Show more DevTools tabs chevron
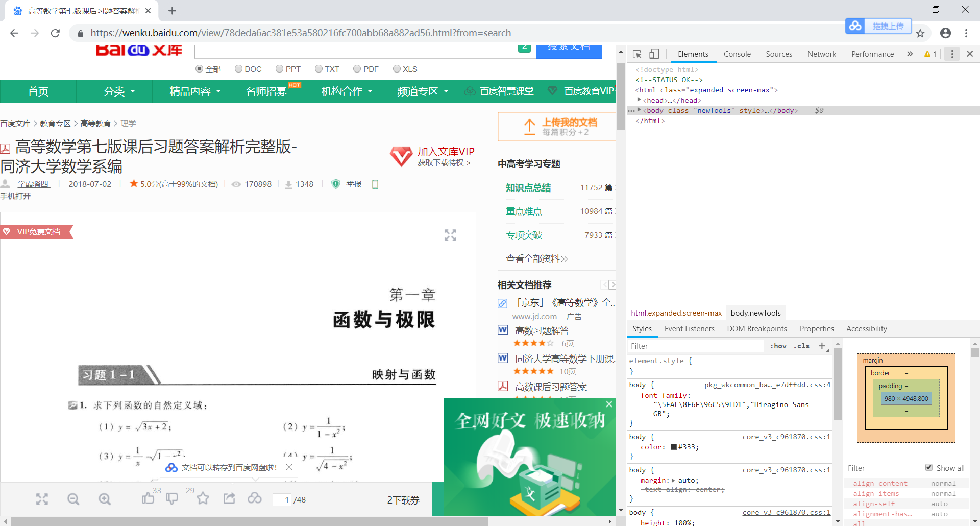The height and width of the screenshot is (526, 980). pos(910,54)
